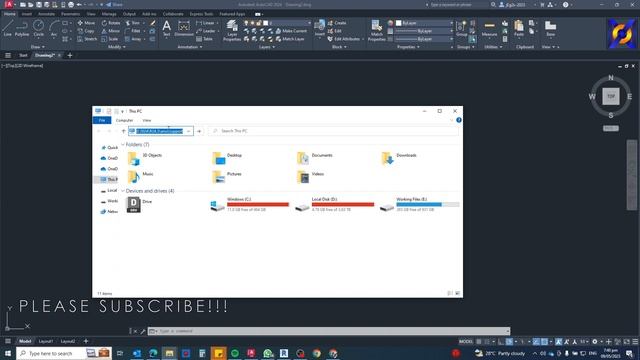Screen dimensions: 640x360
Task: Open the Windows Start button
Action: pos(7,353)
